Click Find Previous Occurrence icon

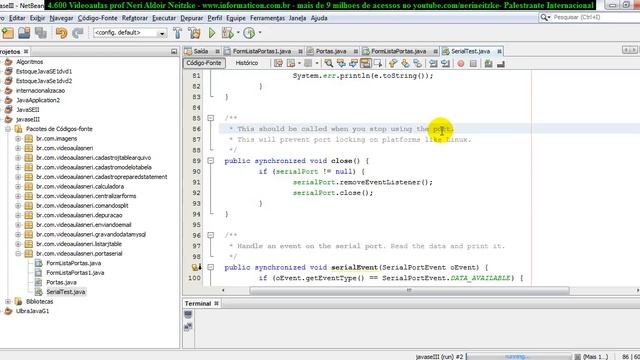pos(341,63)
